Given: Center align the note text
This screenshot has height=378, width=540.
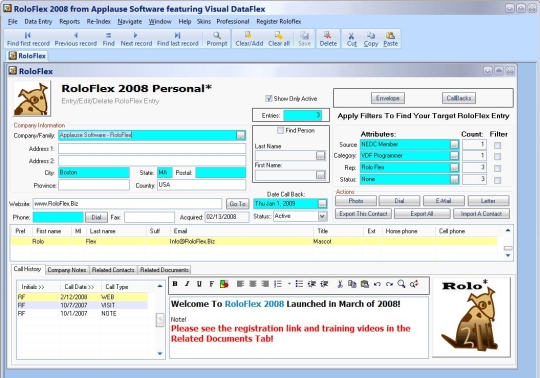Looking at the screenshot, I should [253, 284].
